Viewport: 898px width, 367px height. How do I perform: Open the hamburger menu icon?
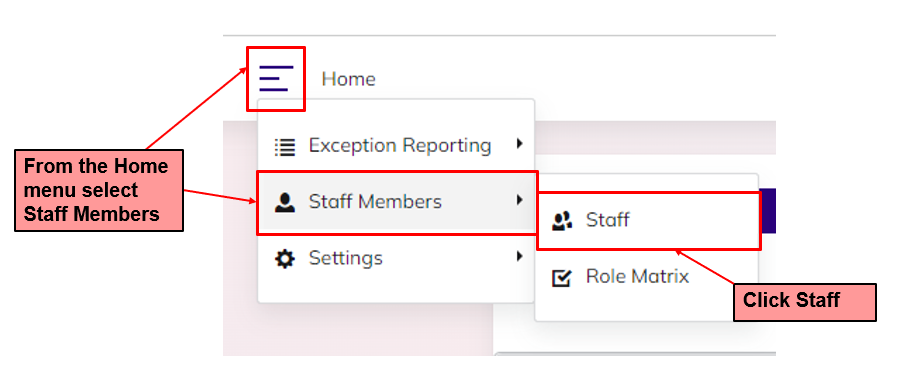(x=276, y=78)
